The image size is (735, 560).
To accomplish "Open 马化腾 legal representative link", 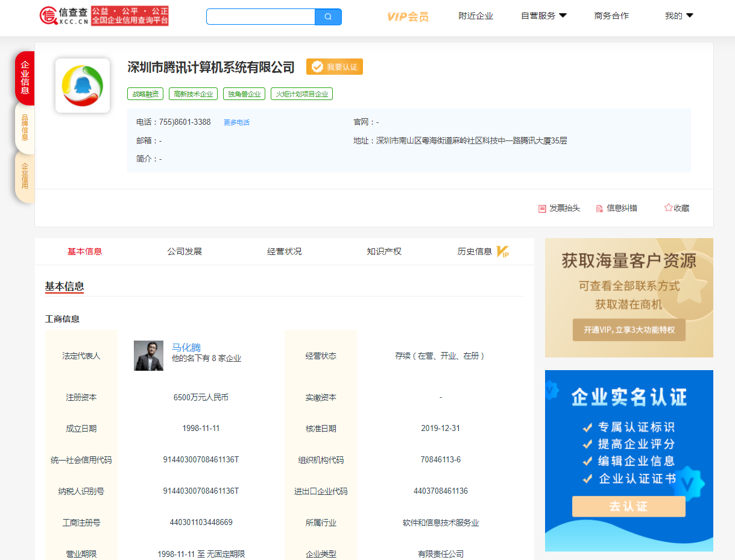I will pos(186,348).
